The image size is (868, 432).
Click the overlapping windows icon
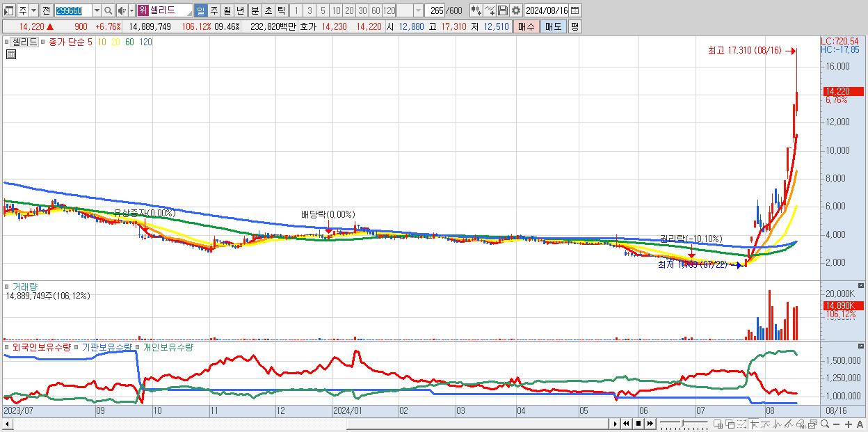tap(730, 423)
